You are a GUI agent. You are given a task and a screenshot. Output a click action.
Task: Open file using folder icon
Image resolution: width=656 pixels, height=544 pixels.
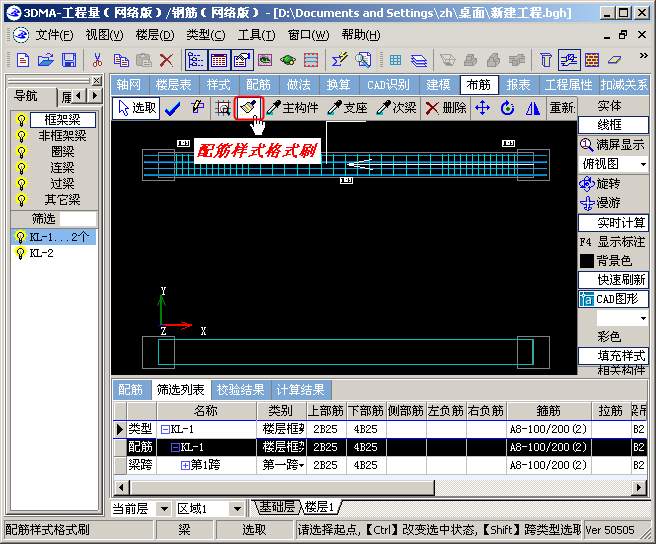coord(46,60)
